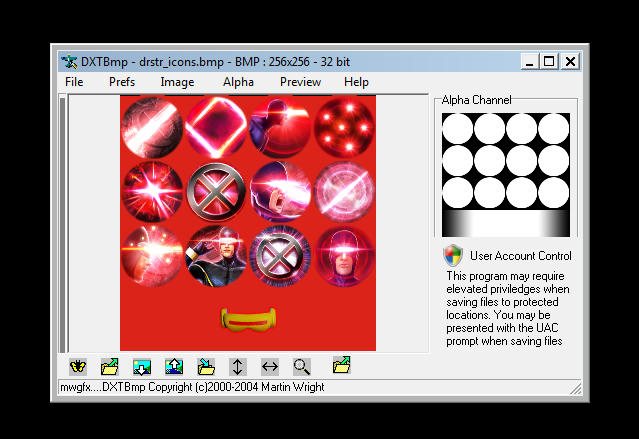Click the magnifying glass zoom icon
The image size is (639, 439).
click(x=302, y=366)
